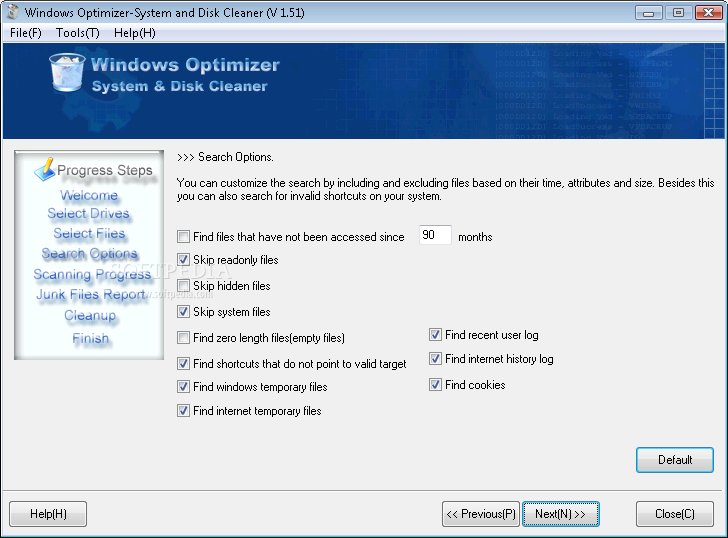Enable find files not accessed since checkbox
Image resolution: width=728 pixels, height=538 pixels.
(183, 237)
